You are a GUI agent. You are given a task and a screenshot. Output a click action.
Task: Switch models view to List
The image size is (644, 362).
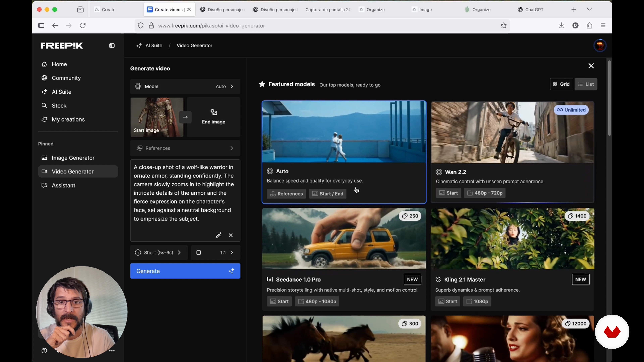(586, 84)
